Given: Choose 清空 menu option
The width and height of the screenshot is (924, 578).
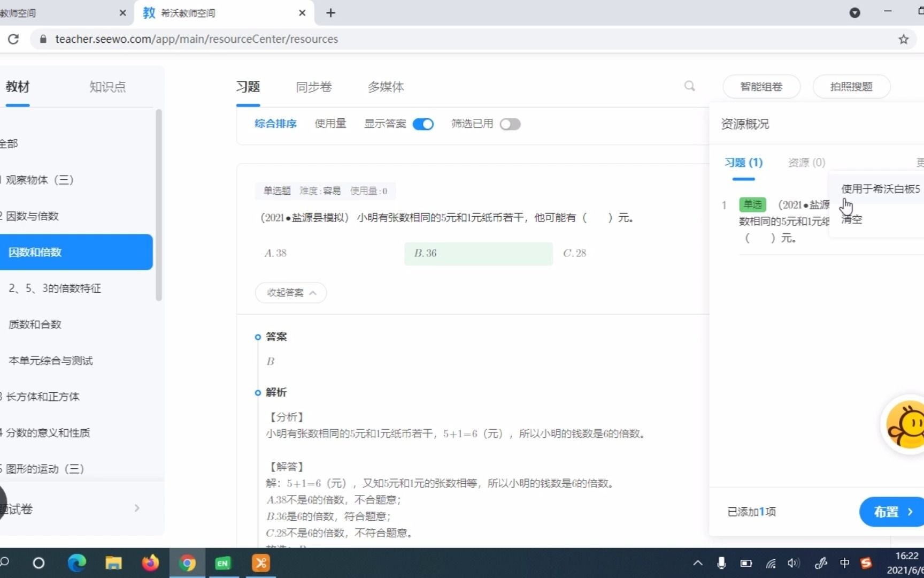Looking at the screenshot, I should 851,219.
